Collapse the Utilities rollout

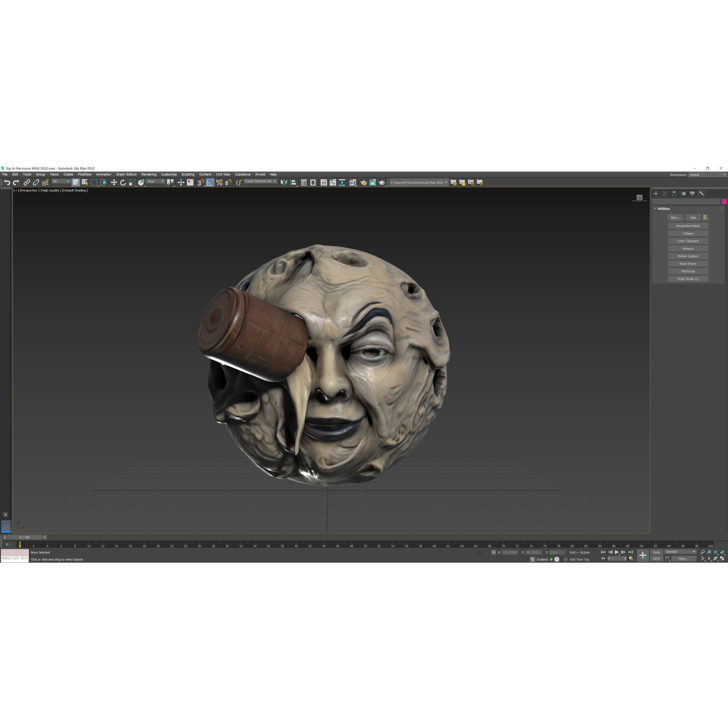click(x=655, y=209)
